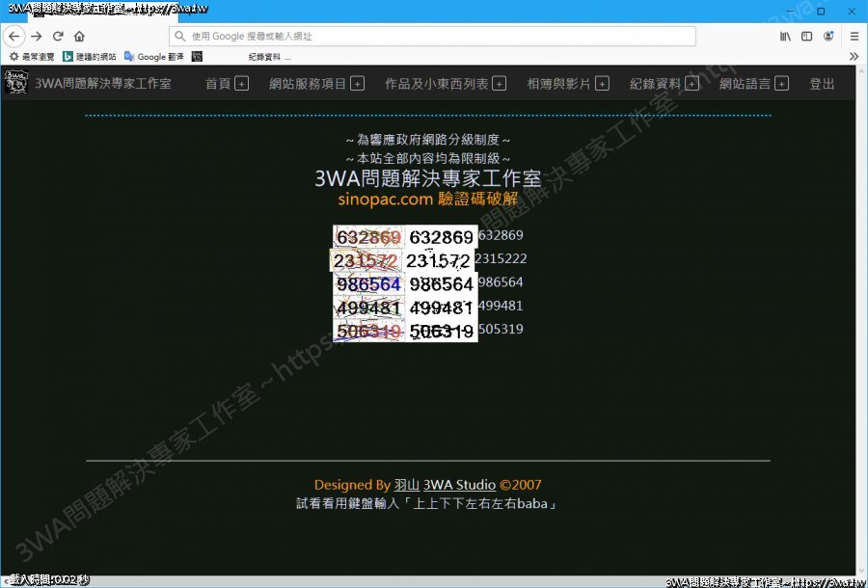Open the 3WA Studio footer link
The height and width of the screenshot is (588, 868).
click(x=459, y=485)
